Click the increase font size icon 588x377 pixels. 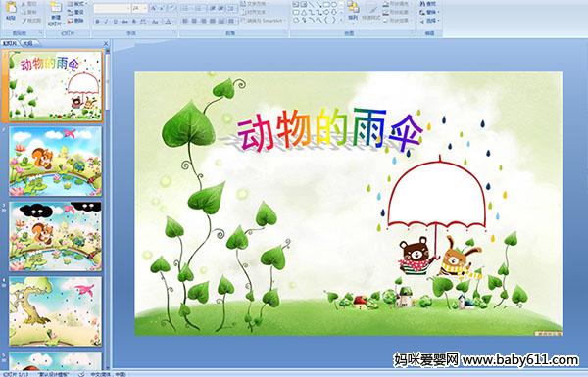click(x=153, y=8)
